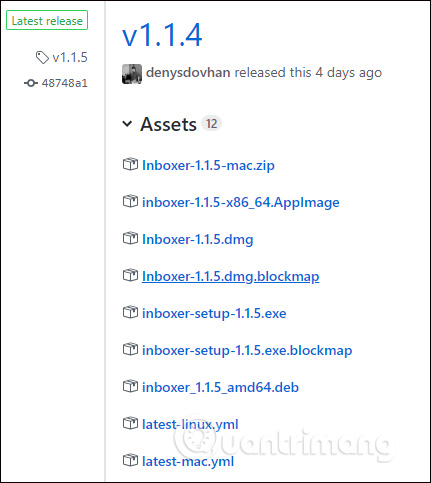Download inboxer-1.1.5-x86_64.AppImage file
The height and width of the screenshot is (483, 431).
pos(241,202)
